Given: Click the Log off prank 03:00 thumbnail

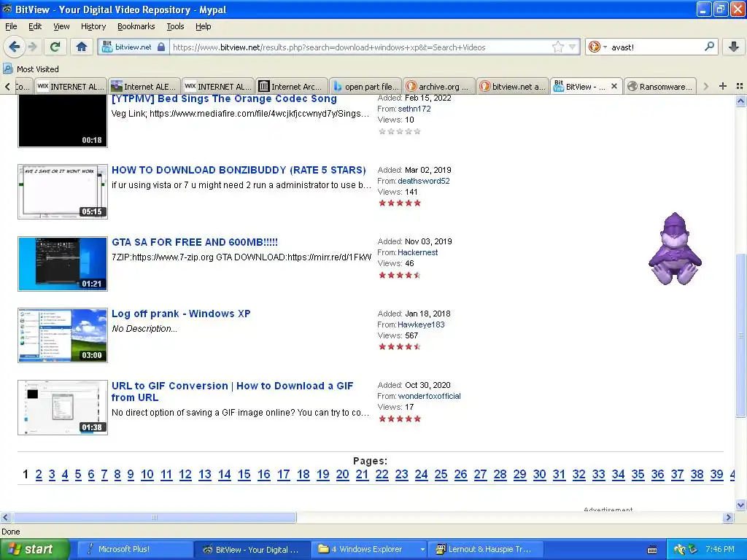Looking at the screenshot, I should coord(63,335).
